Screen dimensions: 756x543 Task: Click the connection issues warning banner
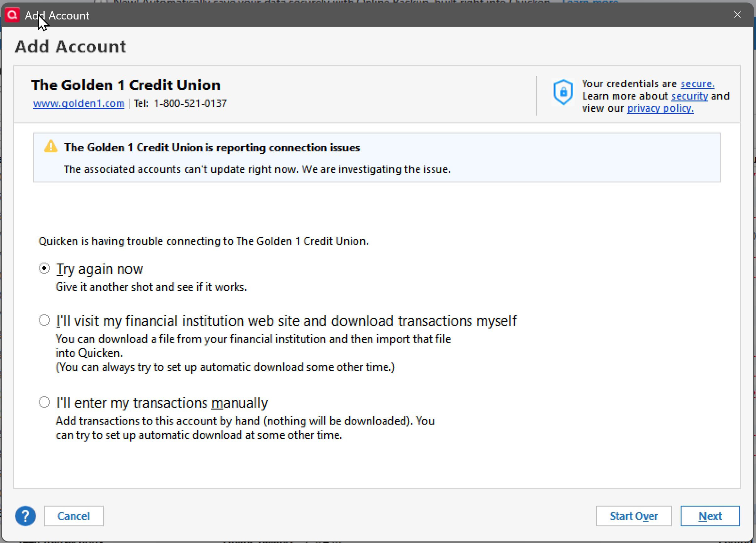coord(377,158)
